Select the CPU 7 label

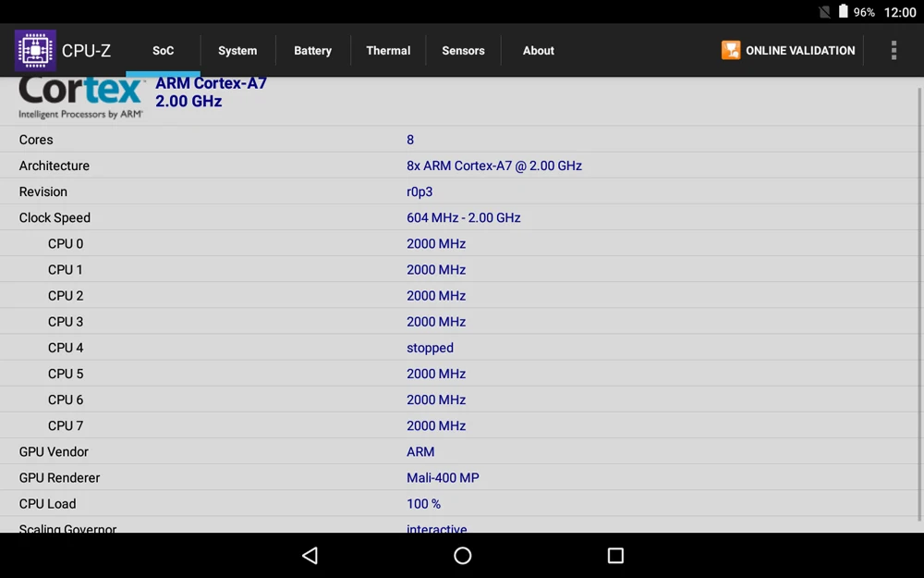[x=66, y=425]
